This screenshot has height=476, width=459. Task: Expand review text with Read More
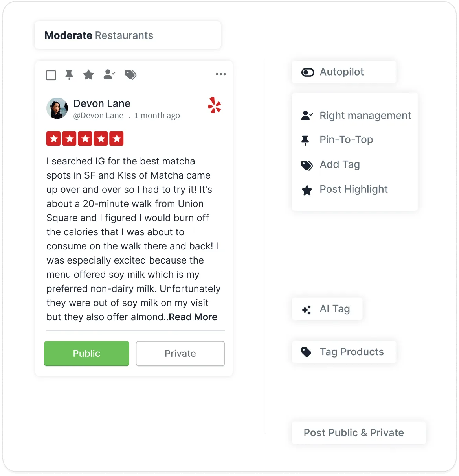pyautogui.click(x=193, y=317)
